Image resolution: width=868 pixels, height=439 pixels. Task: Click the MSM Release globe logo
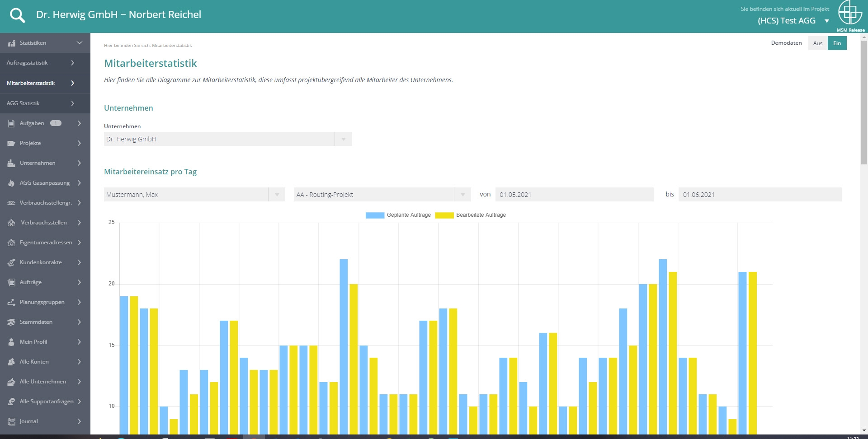pyautogui.click(x=850, y=13)
